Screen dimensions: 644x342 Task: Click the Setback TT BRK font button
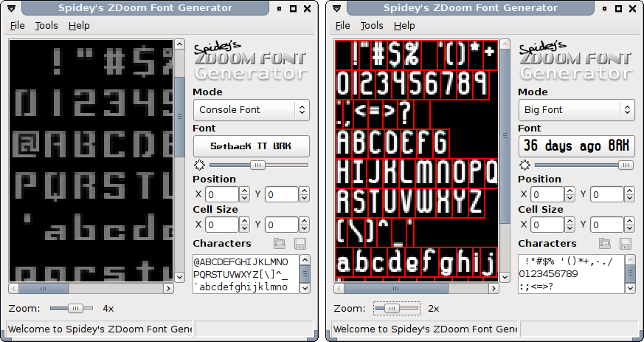coord(251,146)
